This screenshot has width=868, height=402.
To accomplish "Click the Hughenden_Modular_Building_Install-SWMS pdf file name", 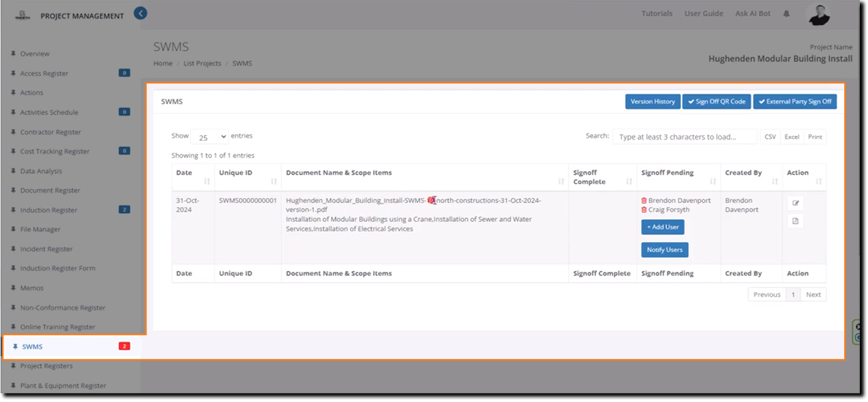I will pyautogui.click(x=414, y=205).
